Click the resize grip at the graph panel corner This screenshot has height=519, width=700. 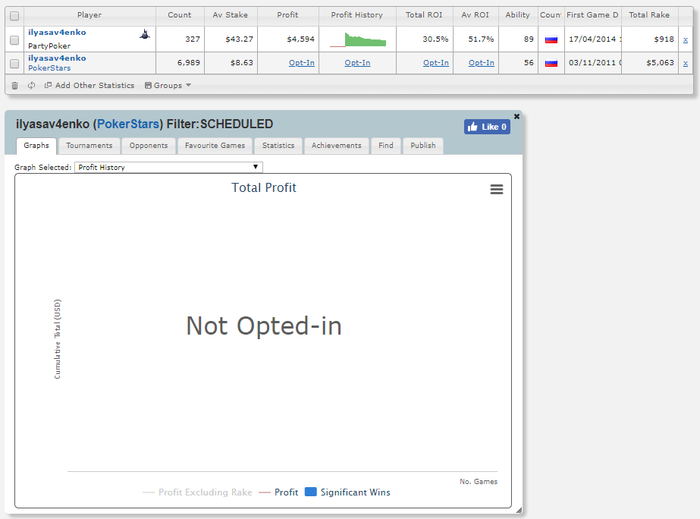(518, 510)
